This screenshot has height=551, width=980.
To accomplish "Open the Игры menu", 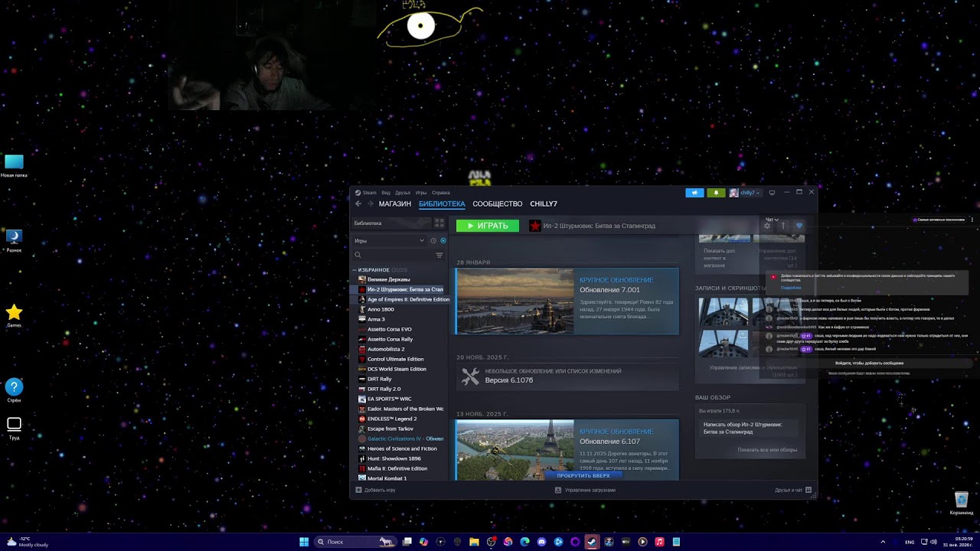I will point(421,193).
